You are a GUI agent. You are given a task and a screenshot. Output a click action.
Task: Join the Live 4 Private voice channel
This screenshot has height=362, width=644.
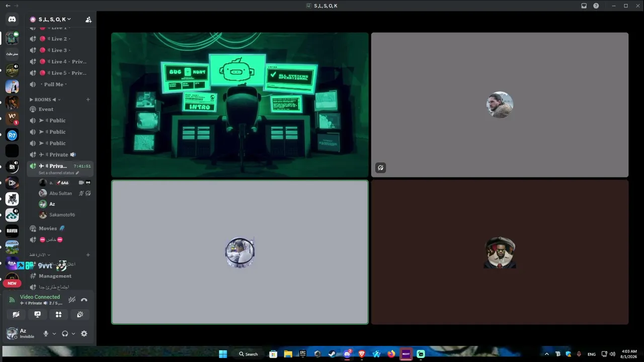[60, 61]
